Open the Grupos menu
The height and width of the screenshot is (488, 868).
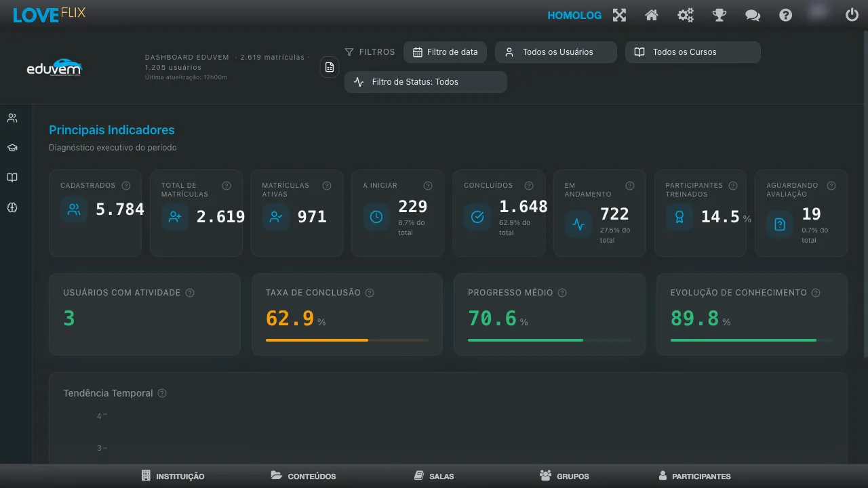[564, 476]
